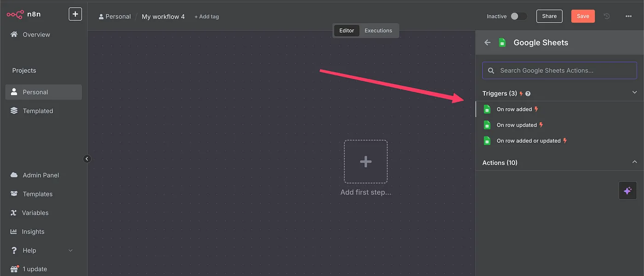Click the Google Sheets panel title
Screen dimensions: 644x276
click(x=540, y=43)
